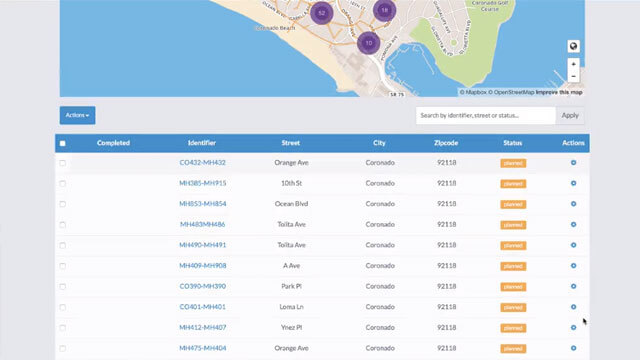
Task: Open the MH412-MH407 identifier link
Action: [x=202, y=327]
